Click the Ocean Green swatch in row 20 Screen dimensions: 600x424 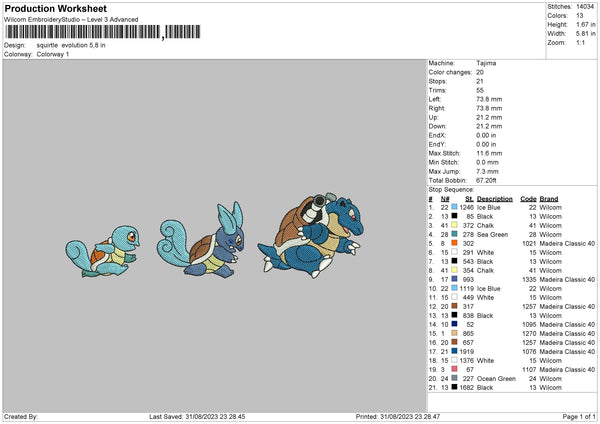coord(454,378)
